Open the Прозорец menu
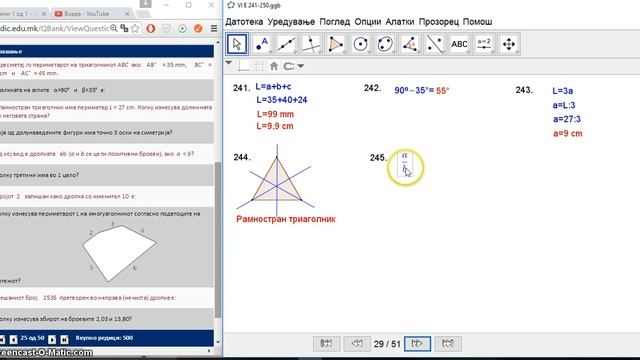Screen dimensions: 640x360 (x=439, y=22)
